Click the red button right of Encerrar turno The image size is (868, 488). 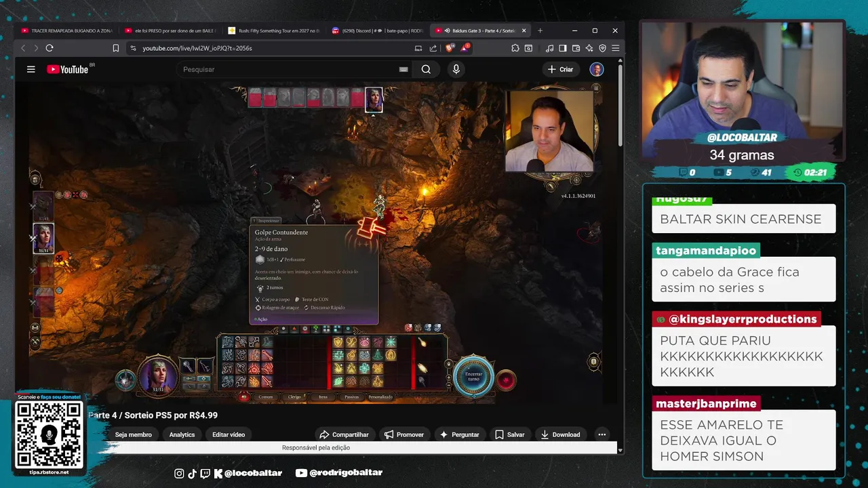506,380
